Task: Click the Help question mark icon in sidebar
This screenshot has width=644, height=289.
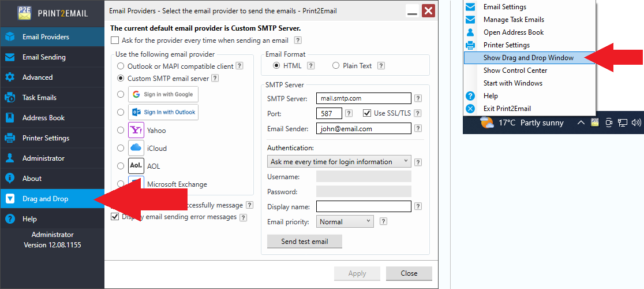Action: pos(10,219)
